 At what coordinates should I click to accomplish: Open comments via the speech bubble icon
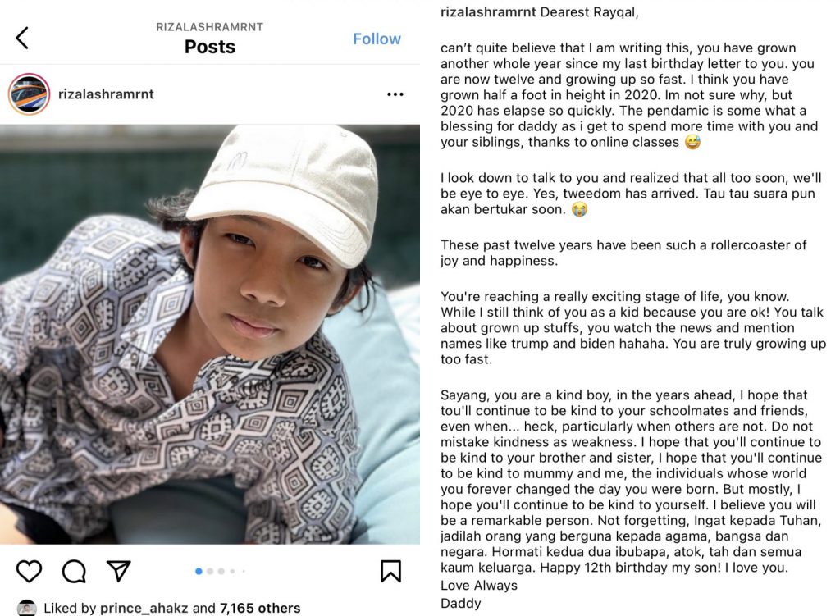pos(74,571)
